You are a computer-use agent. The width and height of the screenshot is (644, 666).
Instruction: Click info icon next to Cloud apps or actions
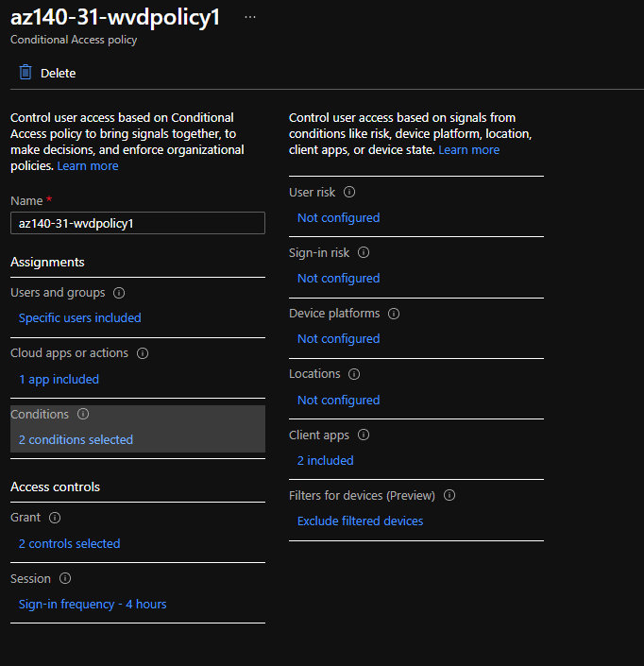pos(143,353)
